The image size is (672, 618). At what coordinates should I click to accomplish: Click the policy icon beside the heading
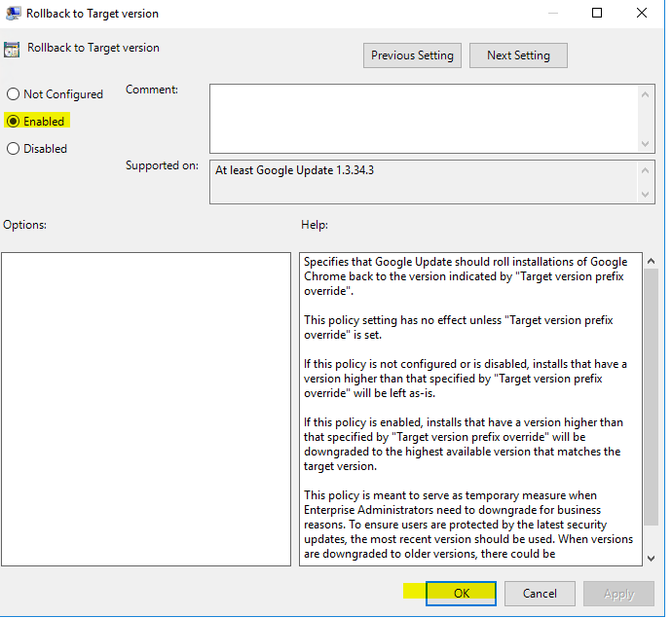(x=13, y=49)
